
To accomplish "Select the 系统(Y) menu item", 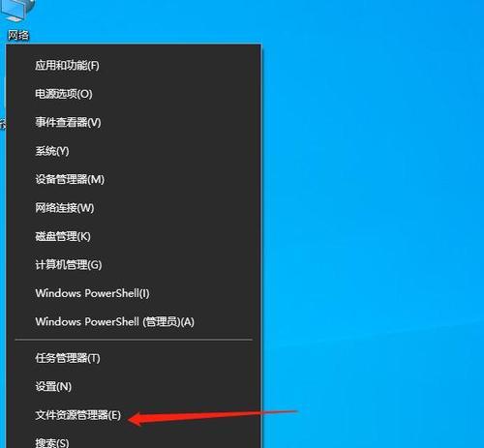I will [x=134, y=151].
